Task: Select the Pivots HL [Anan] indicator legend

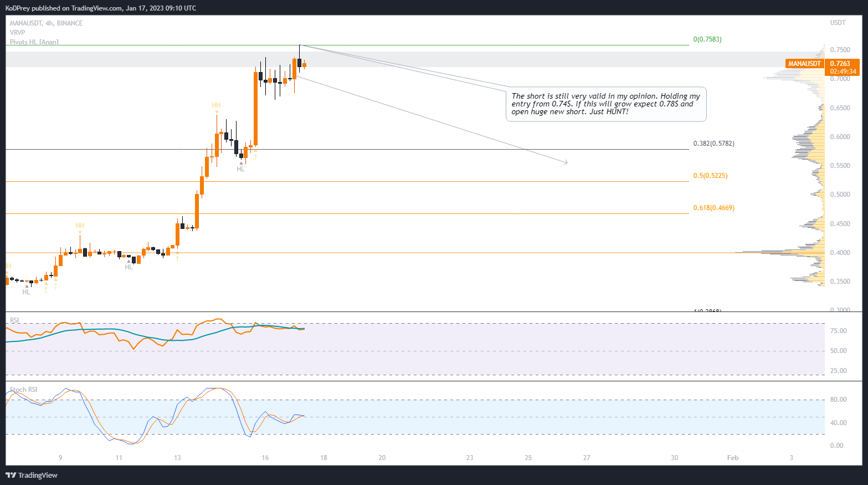Action: pyautogui.click(x=34, y=42)
